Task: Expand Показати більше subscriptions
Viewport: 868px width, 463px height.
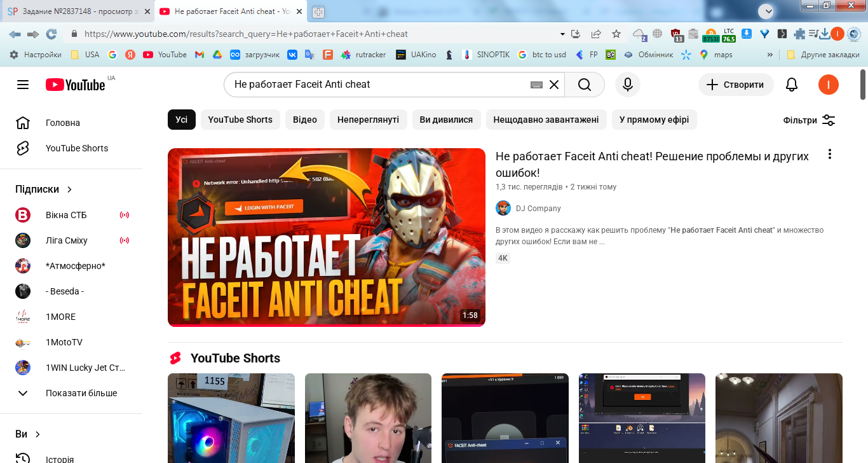Action: pyautogui.click(x=71, y=393)
